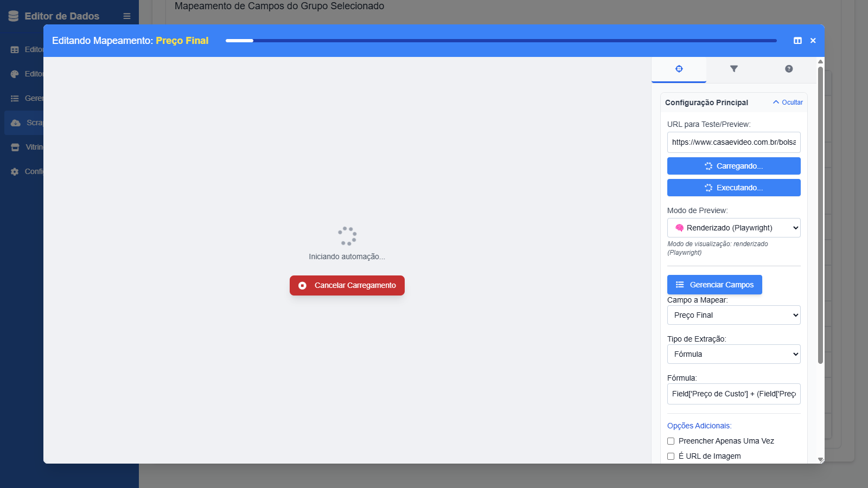Screen dimensions: 868x488
Task: Click the cloud Scraper sidebar icon
Action: [x=16, y=123]
